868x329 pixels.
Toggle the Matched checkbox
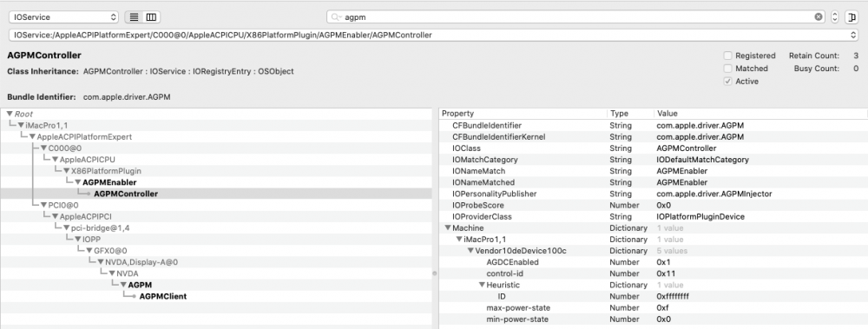click(728, 69)
